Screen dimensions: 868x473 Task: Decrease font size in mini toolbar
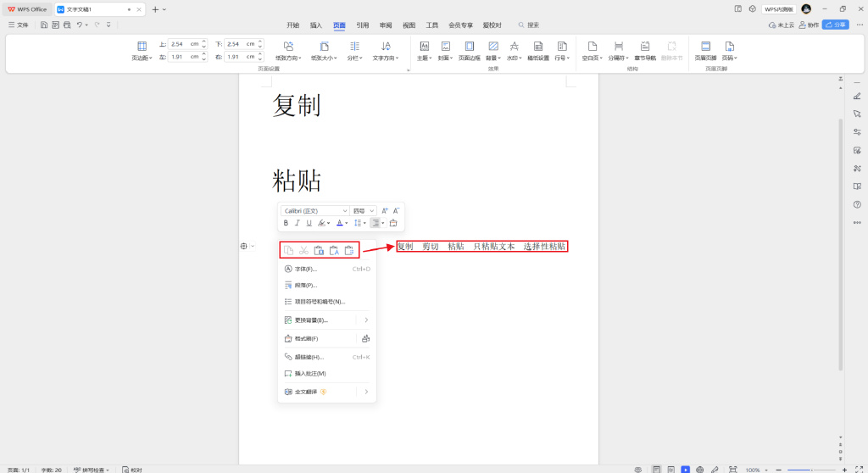click(396, 210)
